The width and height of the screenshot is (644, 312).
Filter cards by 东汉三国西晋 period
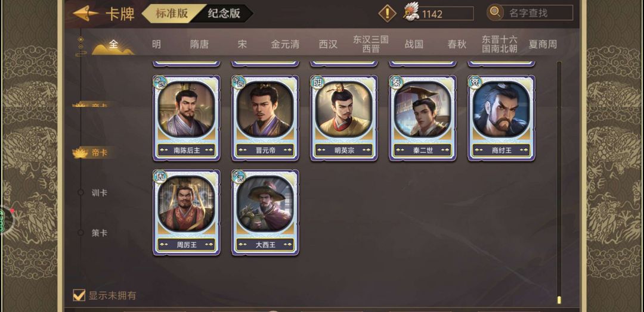[371, 44]
